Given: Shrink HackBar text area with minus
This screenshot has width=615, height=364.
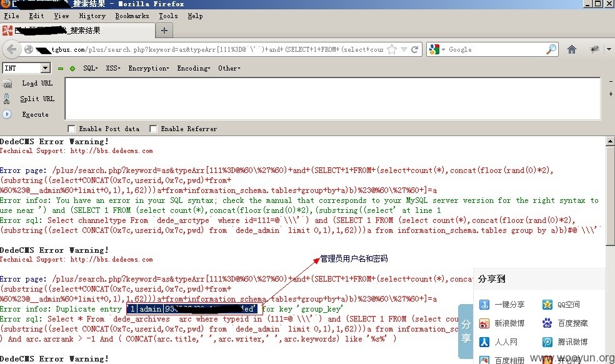Looking at the screenshot, I should pos(611,82).
